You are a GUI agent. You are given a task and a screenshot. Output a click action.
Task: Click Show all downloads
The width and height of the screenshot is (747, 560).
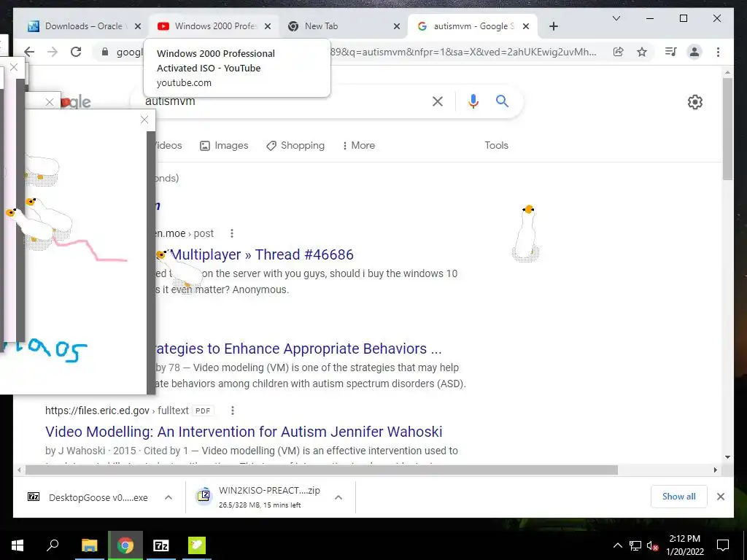tap(679, 497)
